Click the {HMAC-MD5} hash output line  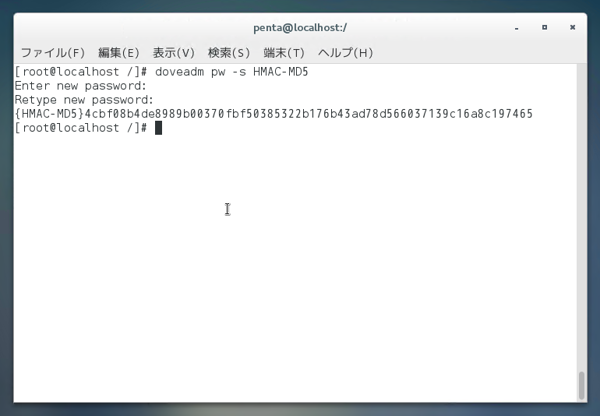274,114
